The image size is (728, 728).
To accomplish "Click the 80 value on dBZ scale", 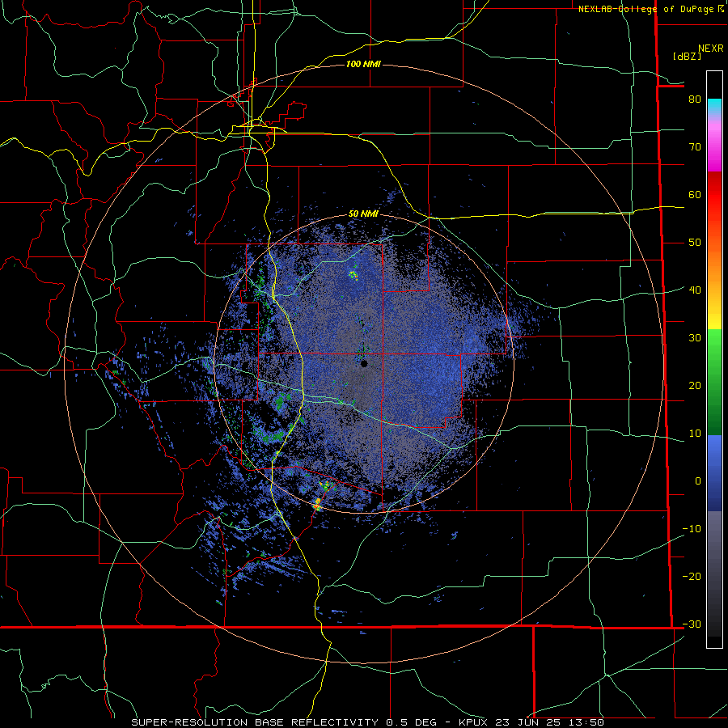I will [695, 99].
